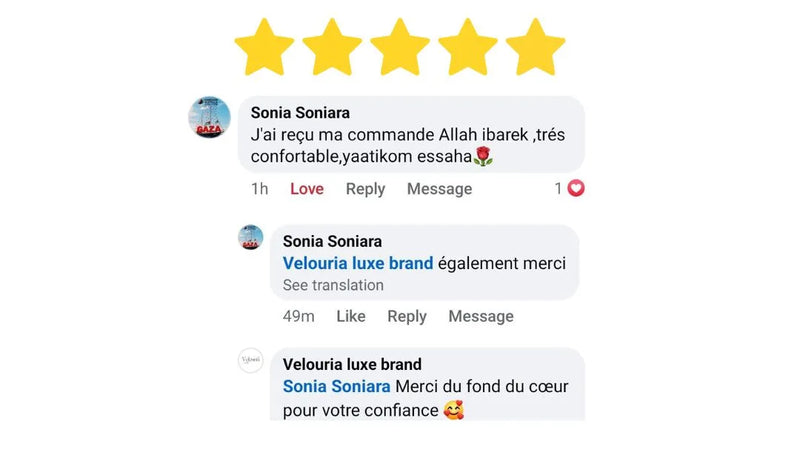Open Sonia Soniara's large profile picture
The image size is (800, 467).
click(210, 118)
